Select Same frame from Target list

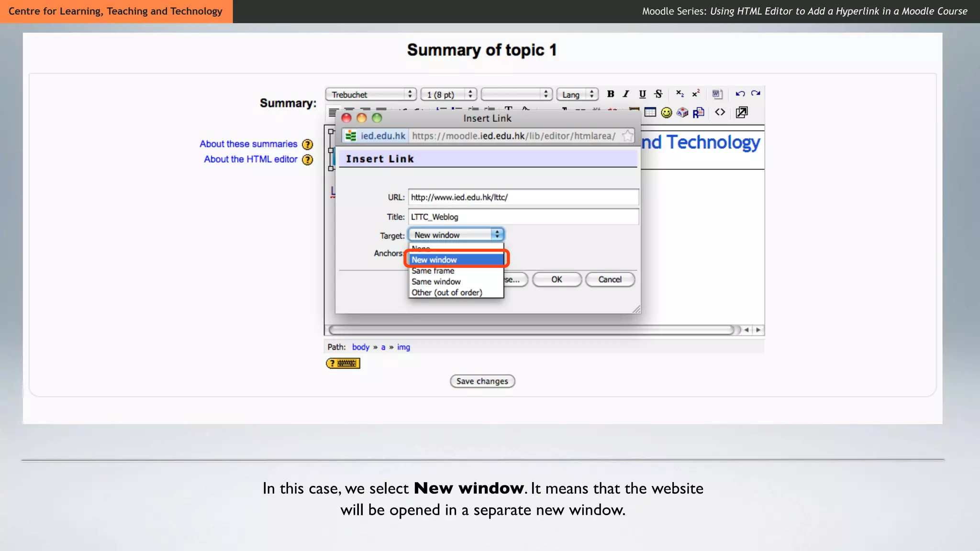pyautogui.click(x=457, y=271)
